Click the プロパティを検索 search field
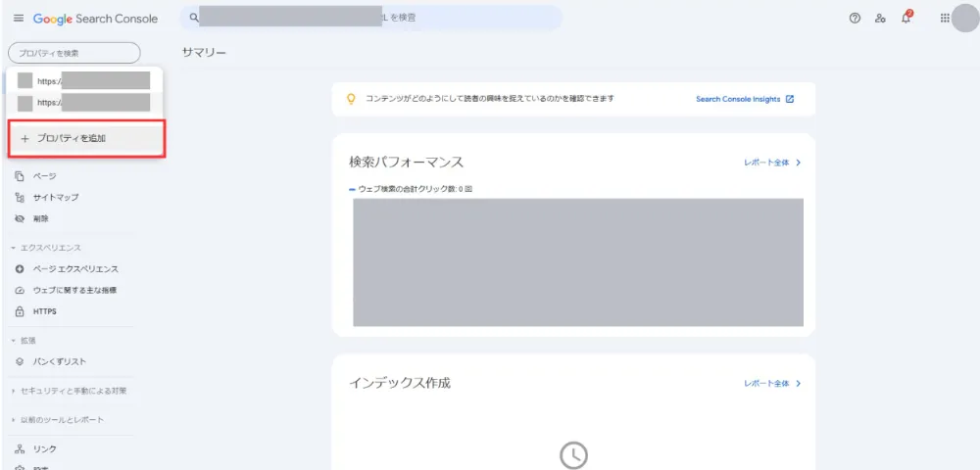Image resolution: width=980 pixels, height=470 pixels. pyautogui.click(x=74, y=53)
